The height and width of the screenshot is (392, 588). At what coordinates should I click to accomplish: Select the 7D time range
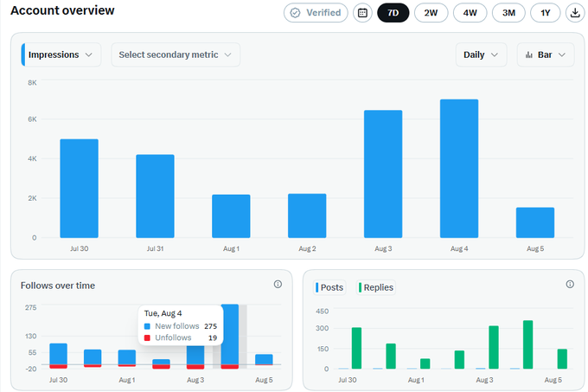tap(393, 13)
